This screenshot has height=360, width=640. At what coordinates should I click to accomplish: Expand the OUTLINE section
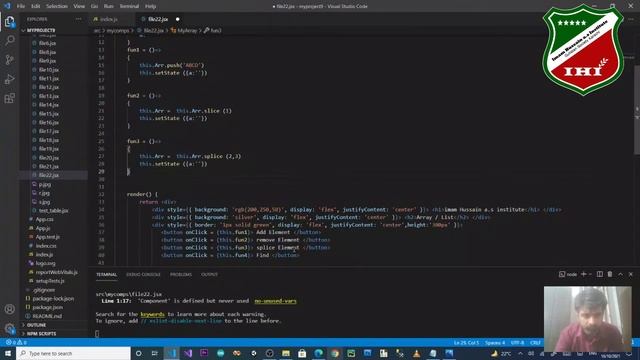point(36,325)
